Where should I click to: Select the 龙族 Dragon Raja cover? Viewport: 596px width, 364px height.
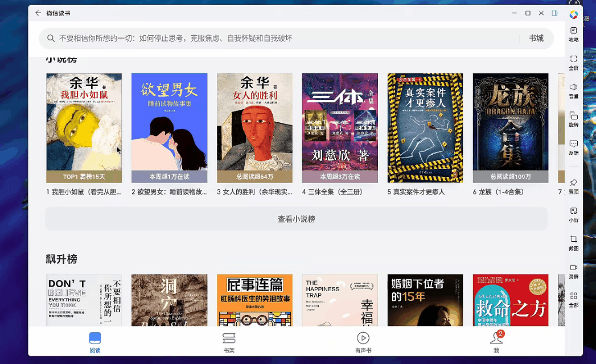[x=511, y=128]
